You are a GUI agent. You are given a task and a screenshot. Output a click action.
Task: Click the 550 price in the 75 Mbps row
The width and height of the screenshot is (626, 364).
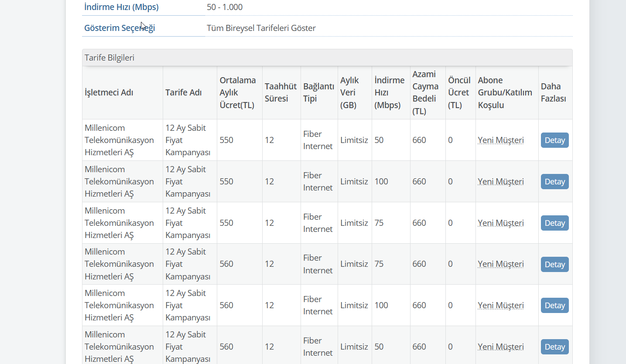tap(226, 223)
